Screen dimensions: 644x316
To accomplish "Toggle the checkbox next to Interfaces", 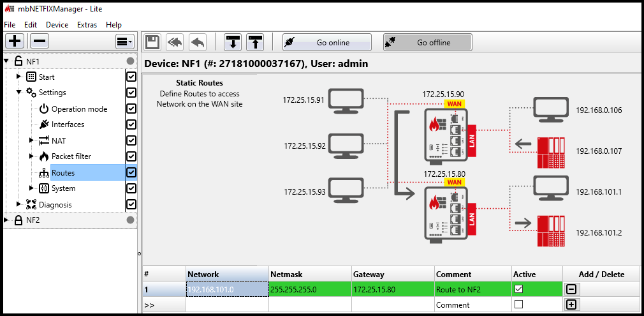I will (x=131, y=124).
